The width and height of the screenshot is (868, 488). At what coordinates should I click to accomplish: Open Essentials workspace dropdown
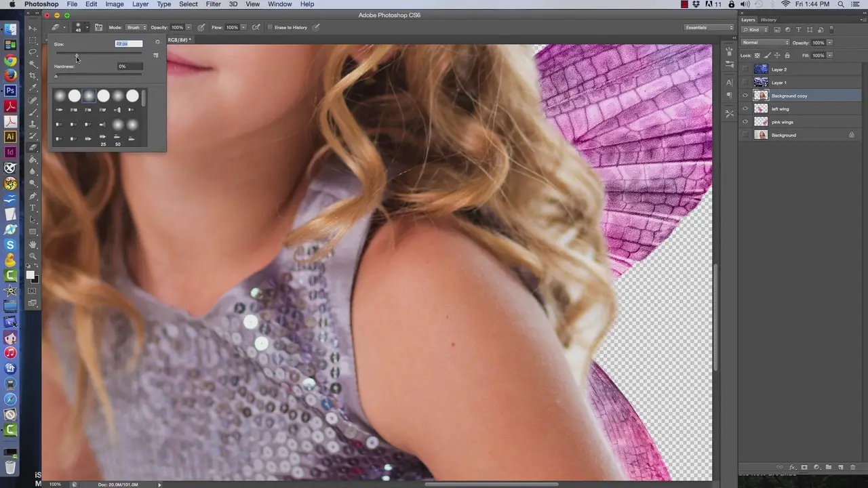click(709, 28)
